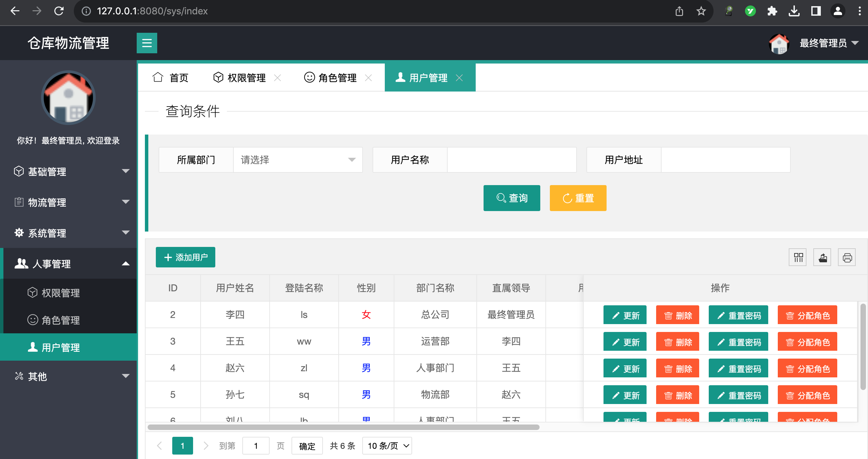Open the 最终管理员 account dropdown

(829, 43)
